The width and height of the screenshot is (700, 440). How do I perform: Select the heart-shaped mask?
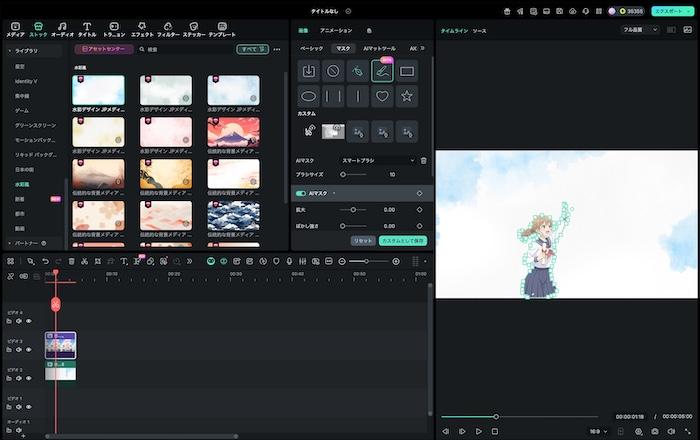coord(381,97)
